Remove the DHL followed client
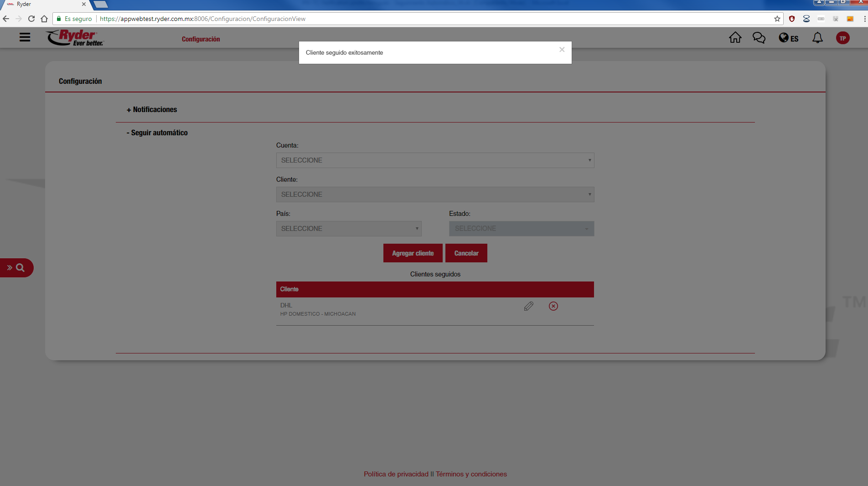This screenshot has width=868, height=486. (x=553, y=307)
